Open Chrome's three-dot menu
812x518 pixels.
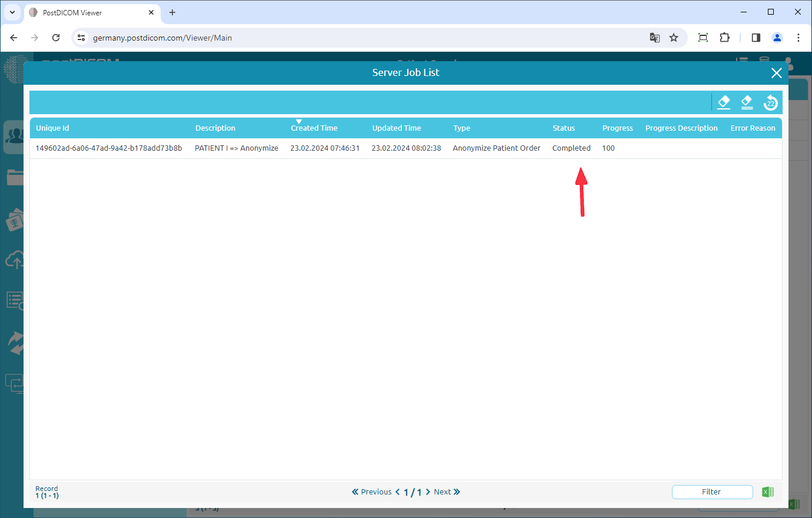(798, 37)
